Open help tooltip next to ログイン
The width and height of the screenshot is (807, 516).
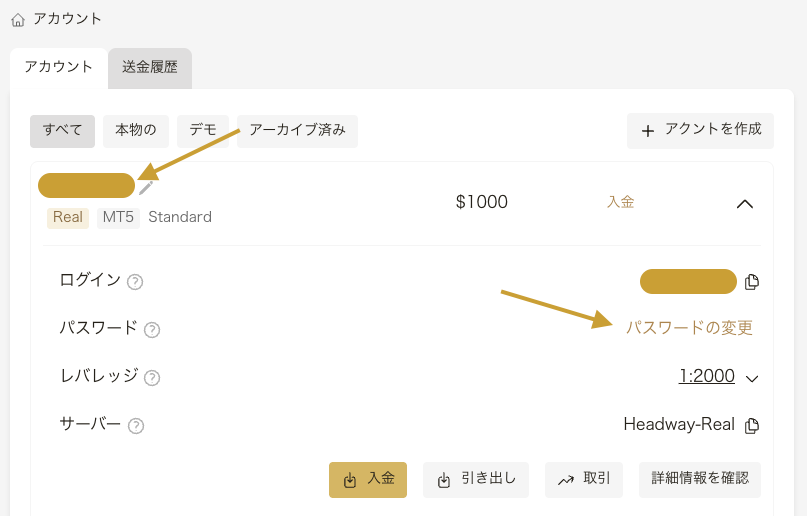[x=135, y=282]
